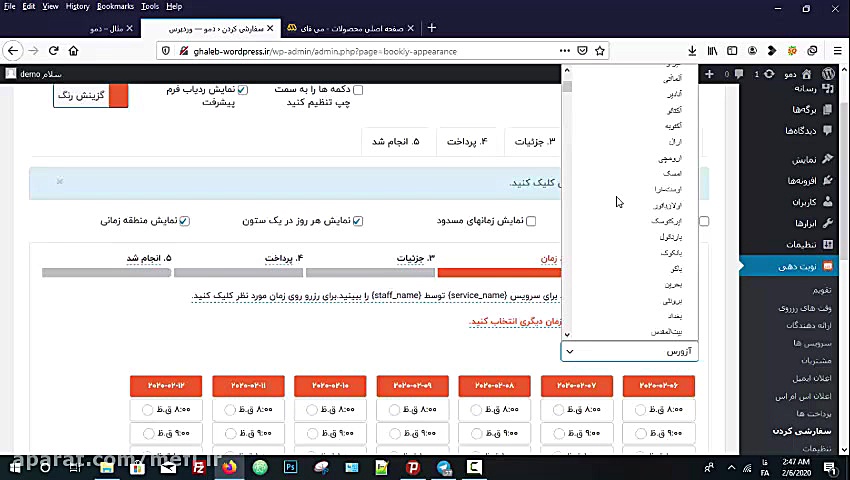Choose بانکوک in the timezone list
This screenshot has width=850, height=480.
tap(672, 253)
